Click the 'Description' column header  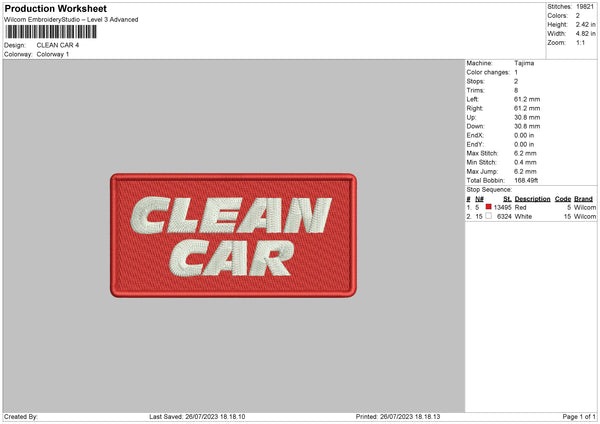coord(532,199)
